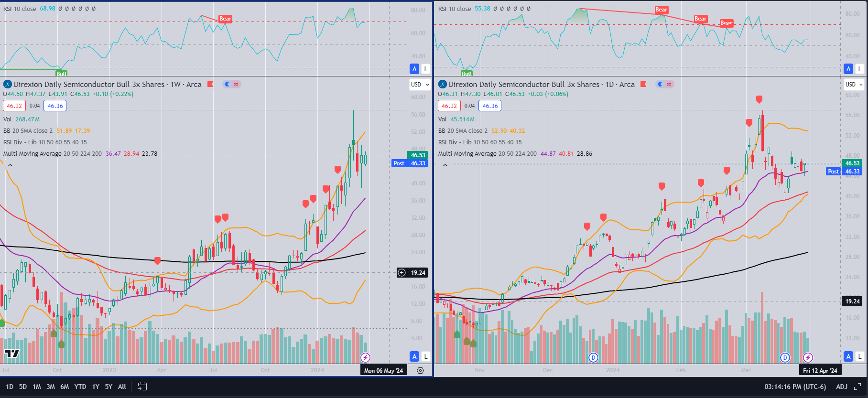Open the USD currency dropdown on weekly chart

tap(420, 84)
